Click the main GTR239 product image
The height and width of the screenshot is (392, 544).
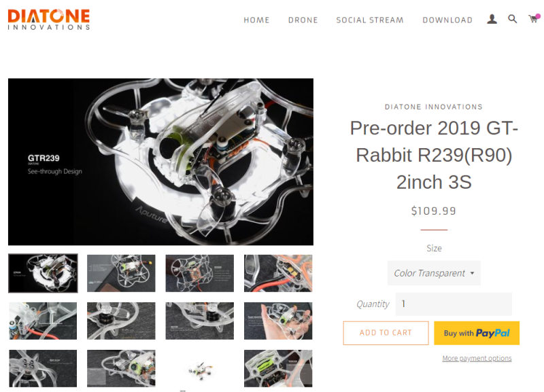[160, 162]
